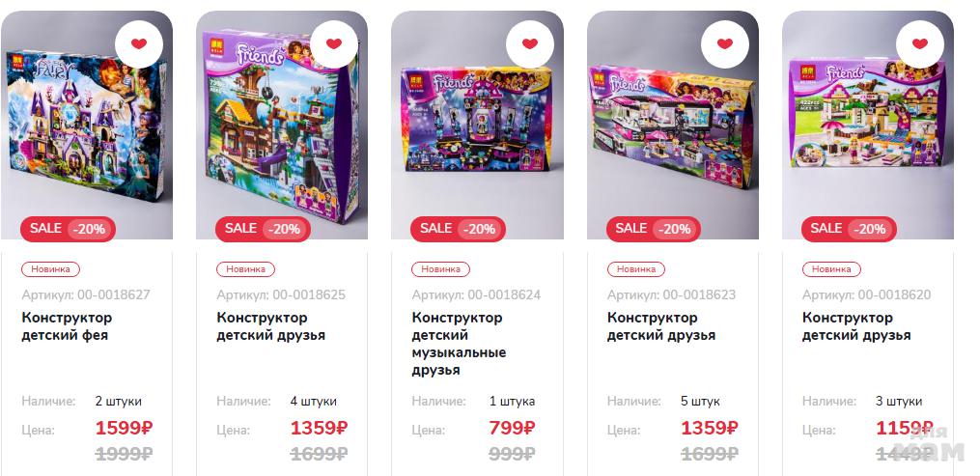Open 'Конструктор детский фея' product link
980x476 pixels.
click(67, 326)
